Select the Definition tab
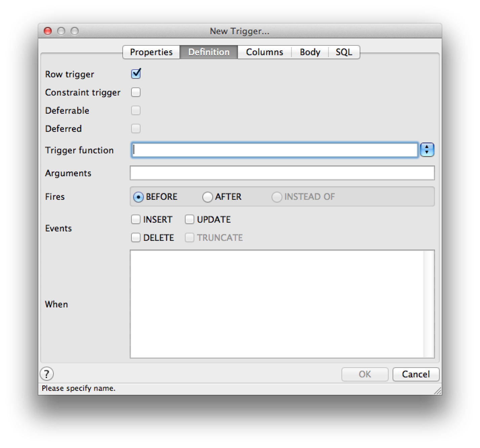This screenshot has height=448, width=480. tap(209, 52)
